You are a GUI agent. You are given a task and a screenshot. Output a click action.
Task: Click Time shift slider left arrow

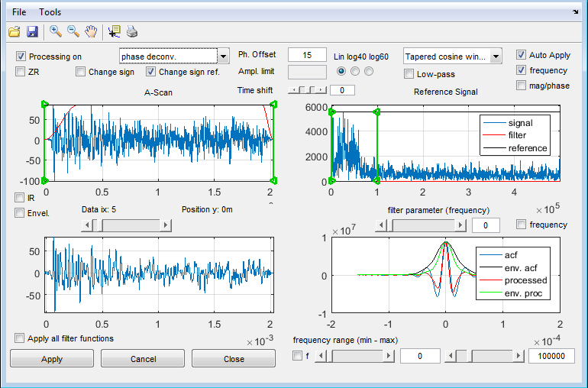pos(294,90)
